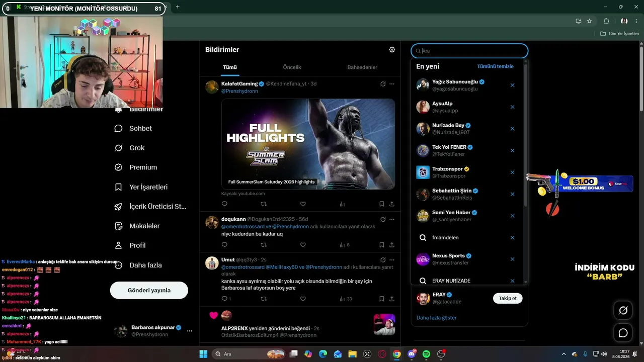Image resolution: width=644 pixels, height=362 pixels.
Task: Click the Gönderi yayınla button
Action: click(149, 290)
